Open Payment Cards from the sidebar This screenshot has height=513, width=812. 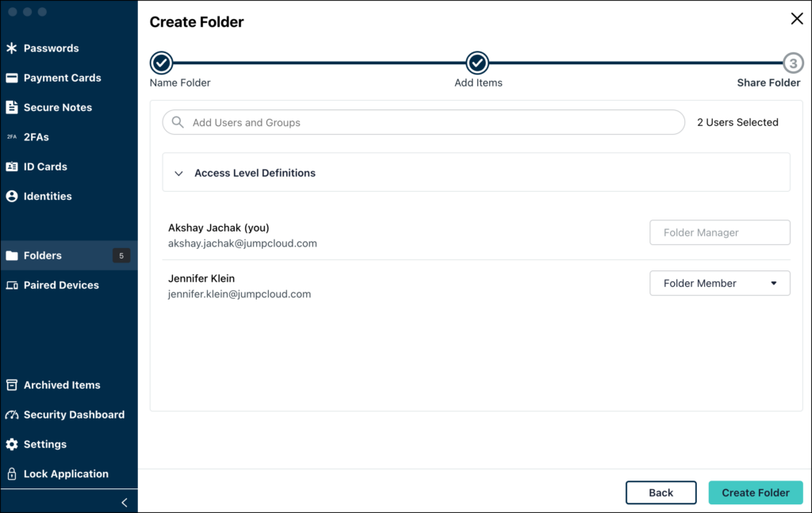click(13, 78)
